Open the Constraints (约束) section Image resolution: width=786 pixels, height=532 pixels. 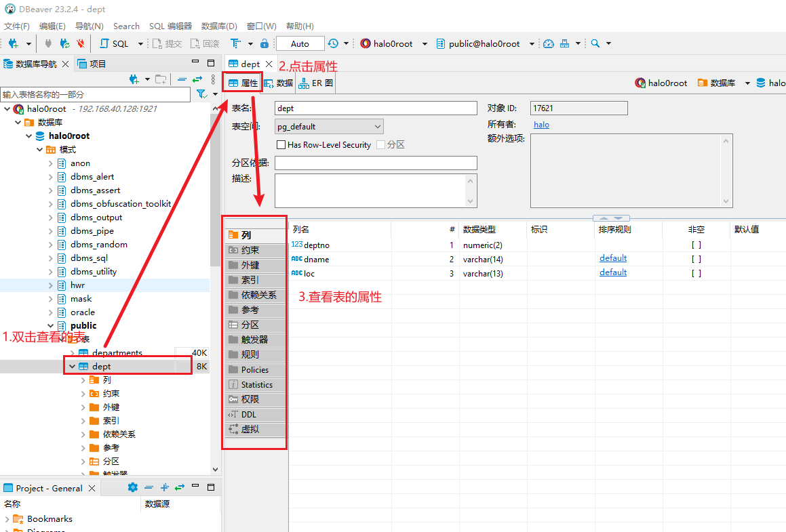(256, 250)
